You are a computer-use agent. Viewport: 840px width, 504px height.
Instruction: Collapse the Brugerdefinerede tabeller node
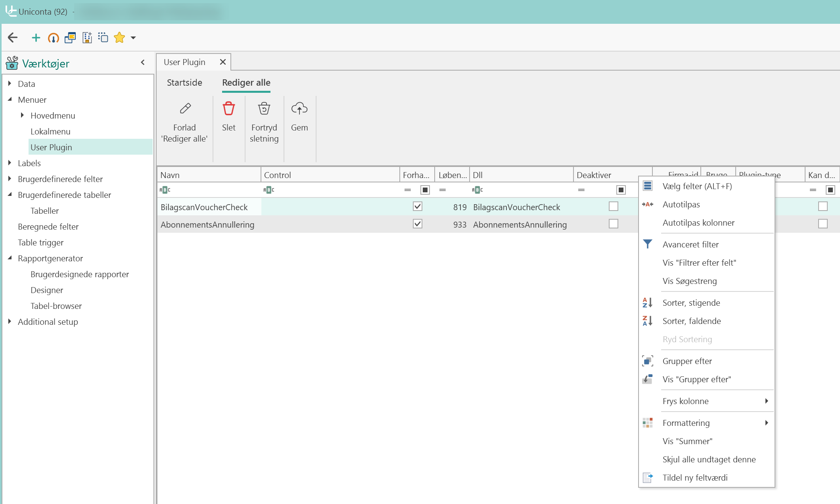tap(10, 195)
